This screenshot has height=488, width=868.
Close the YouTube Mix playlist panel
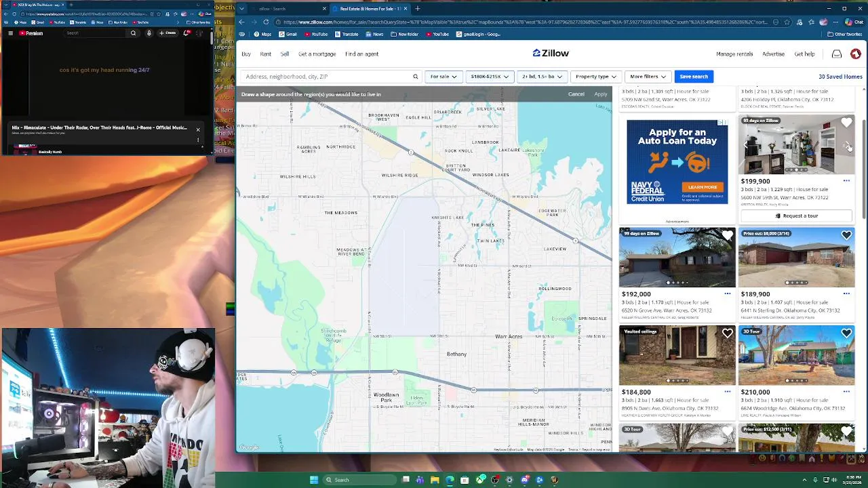(198, 129)
